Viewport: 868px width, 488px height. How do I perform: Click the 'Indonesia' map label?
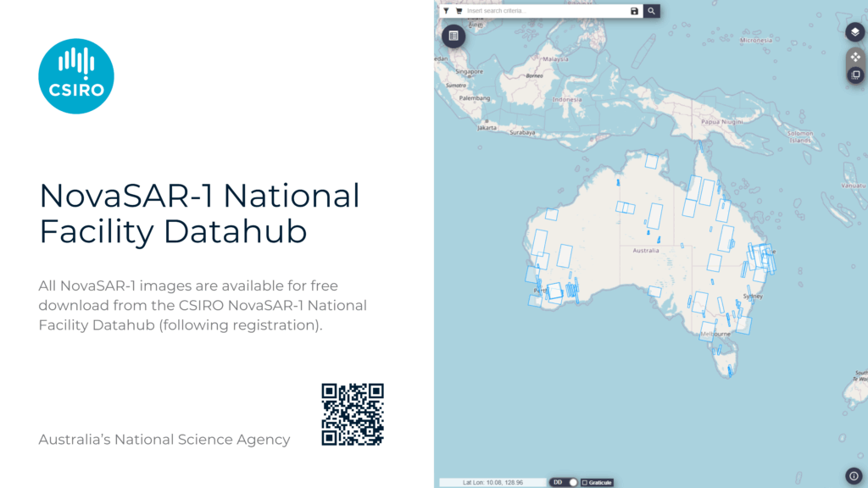567,100
